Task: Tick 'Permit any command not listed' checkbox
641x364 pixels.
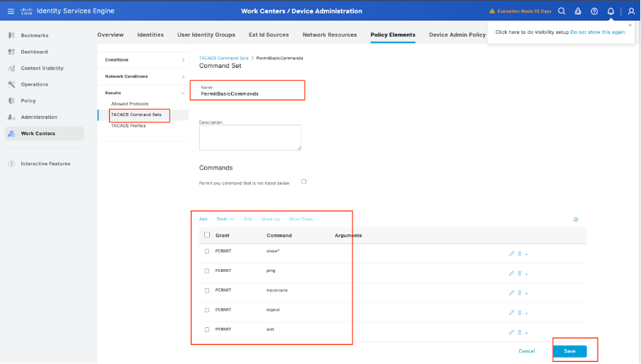Action: pyautogui.click(x=303, y=181)
